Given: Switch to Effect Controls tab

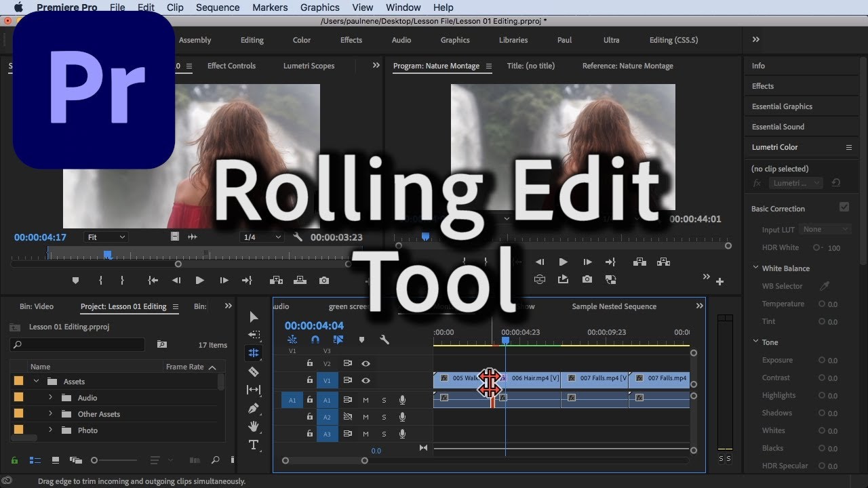Looking at the screenshot, I should tap(231, 66).
